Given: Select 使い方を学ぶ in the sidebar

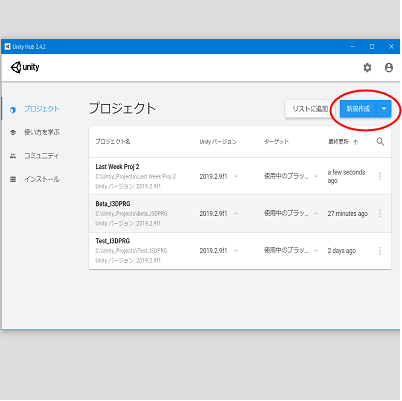Looking at the screenshot, I should (42, 132).
